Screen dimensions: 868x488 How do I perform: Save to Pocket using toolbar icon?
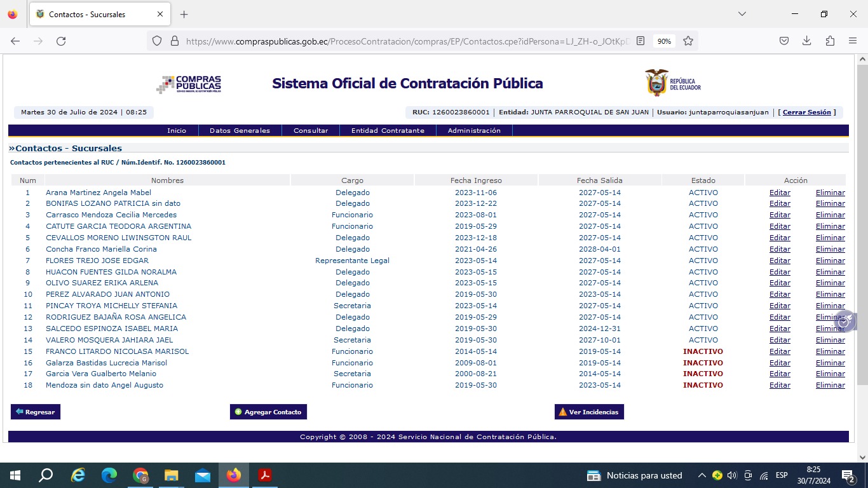tap(784, 41)
